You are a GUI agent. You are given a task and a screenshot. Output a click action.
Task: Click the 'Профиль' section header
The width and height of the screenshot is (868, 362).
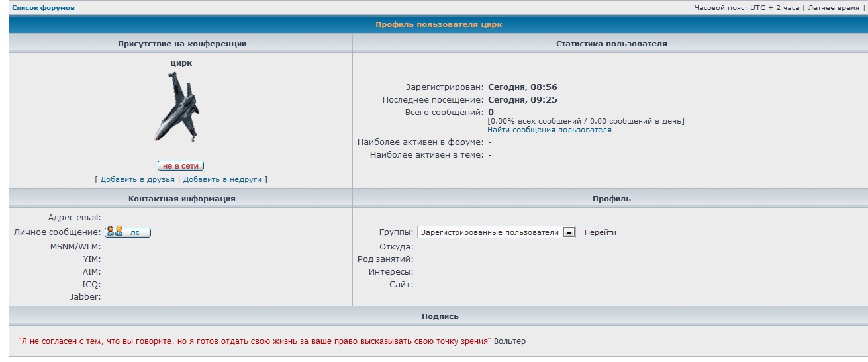point(611,199)
